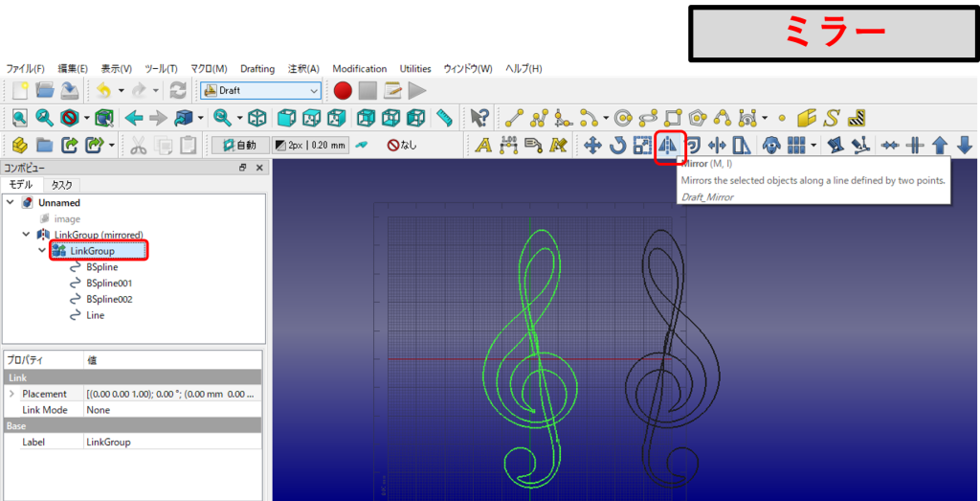Toggle the 自動 working plane button
This screenshot has width=980, height=501.
[x=239, y=146]
